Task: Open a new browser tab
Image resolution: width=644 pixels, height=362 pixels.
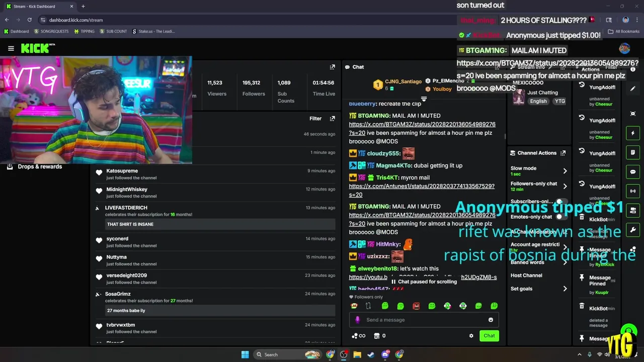Action: pos(83,7)
